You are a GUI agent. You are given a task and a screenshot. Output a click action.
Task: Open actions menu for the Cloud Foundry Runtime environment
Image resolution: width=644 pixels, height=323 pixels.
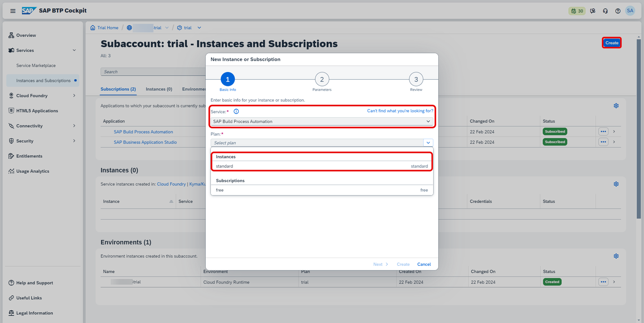[604, 282]
